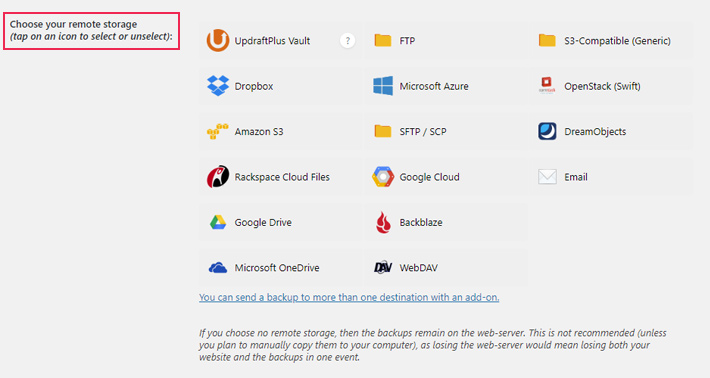
Task: Click the Dropbox label text
Action: click(254, 86)
